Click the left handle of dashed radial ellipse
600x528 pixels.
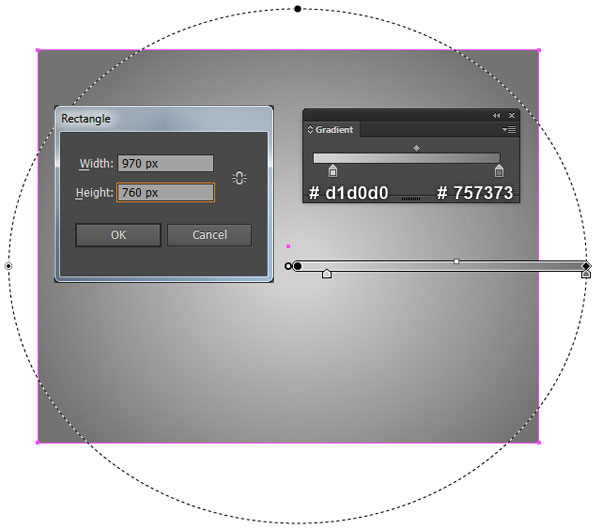[8, 266]
